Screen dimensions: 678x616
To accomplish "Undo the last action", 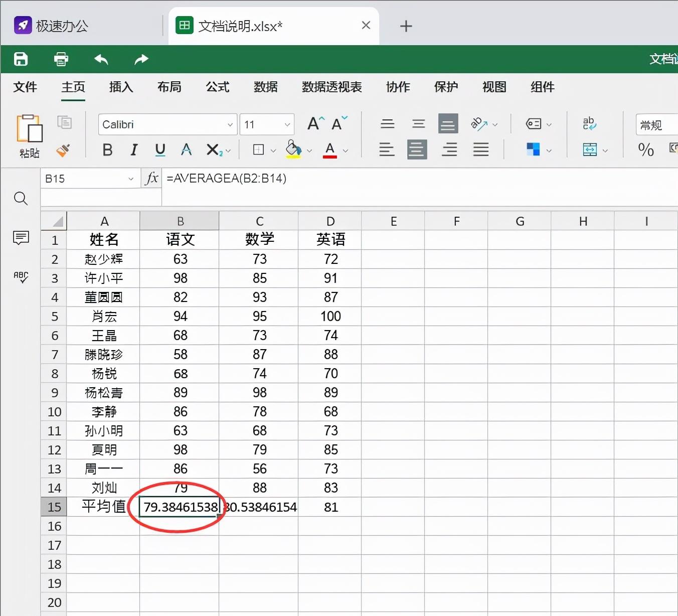I will (101, 59).
